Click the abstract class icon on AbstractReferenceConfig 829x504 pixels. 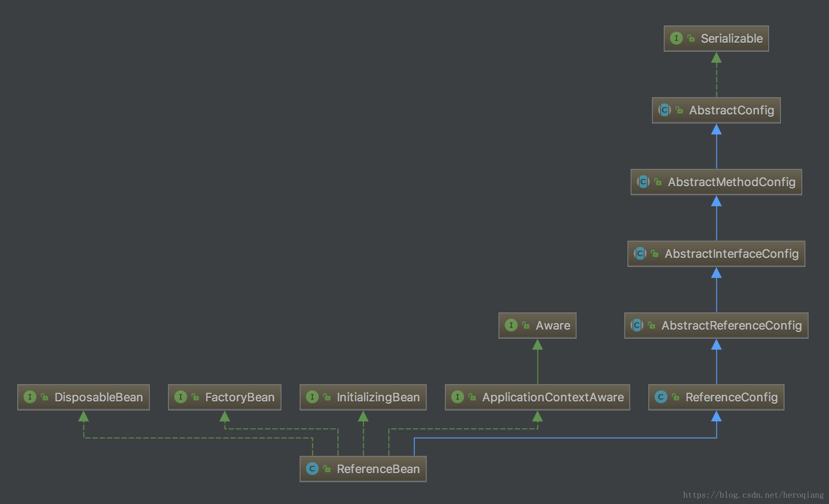[637, 325]
